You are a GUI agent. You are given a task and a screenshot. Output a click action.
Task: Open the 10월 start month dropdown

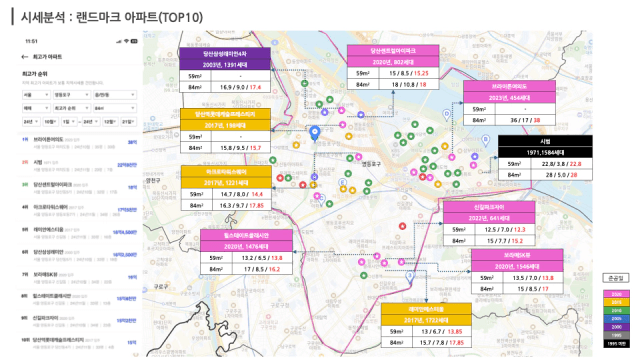[51, 122]
